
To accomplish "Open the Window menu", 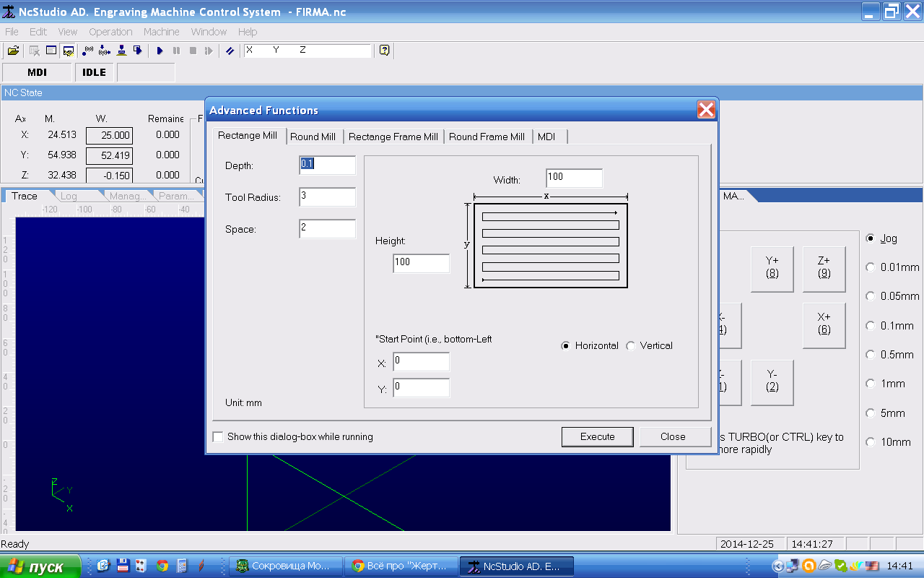I will pyautogui.click(x=209, y=32).
